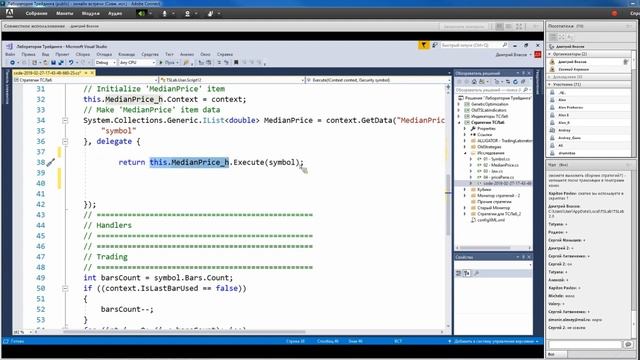Collapse the Исследования folder
The image size is (640, 360).
pos(465,153)
